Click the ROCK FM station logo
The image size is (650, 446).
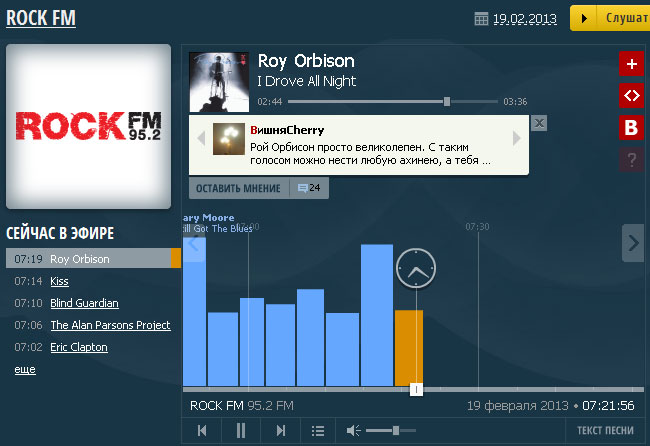coord(88,126)
